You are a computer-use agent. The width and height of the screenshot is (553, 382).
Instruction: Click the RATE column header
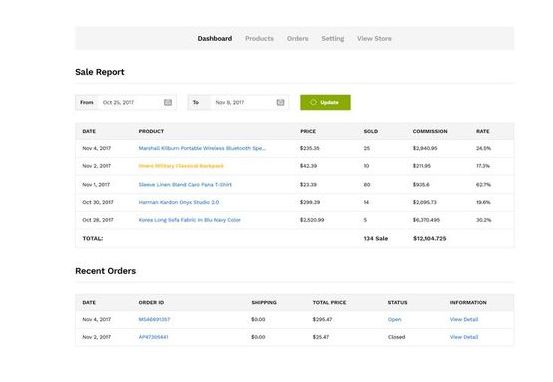coord(482,131)
